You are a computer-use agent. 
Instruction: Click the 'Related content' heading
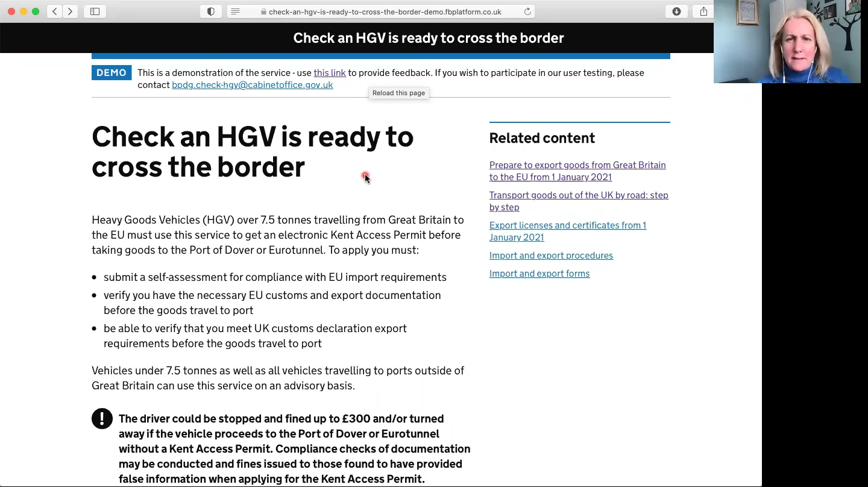542,138
